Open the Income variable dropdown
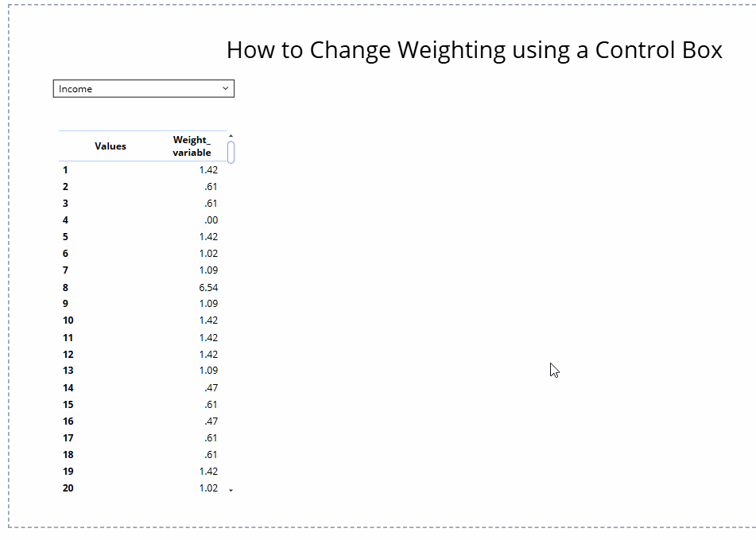Viewport: 756px width, 540px height. 143,88
